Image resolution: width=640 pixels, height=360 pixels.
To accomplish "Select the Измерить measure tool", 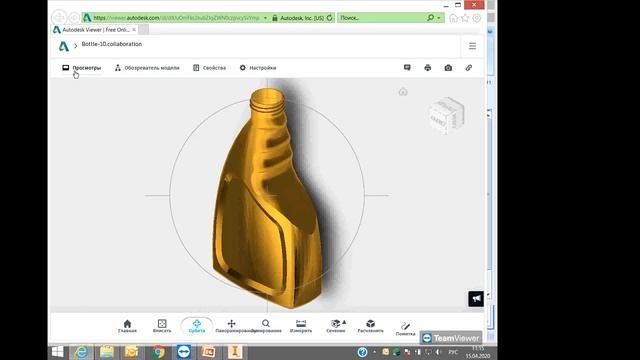I will [x=301, y=326].
